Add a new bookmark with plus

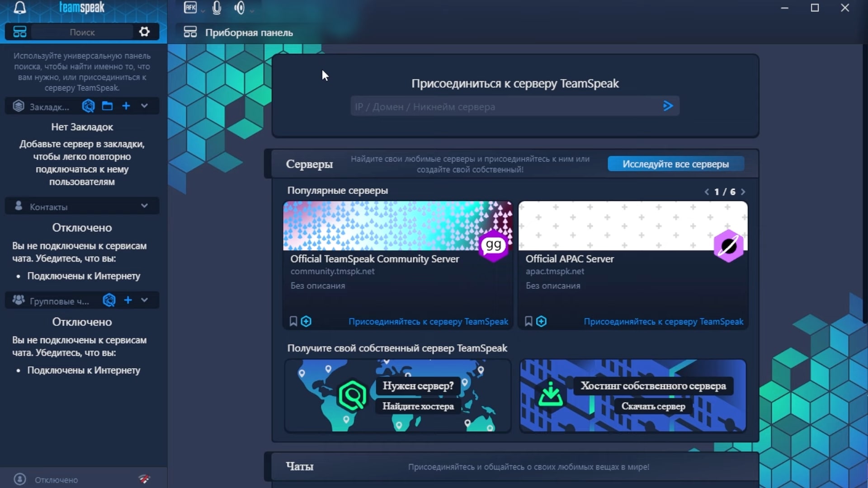(x=126, y=106)
